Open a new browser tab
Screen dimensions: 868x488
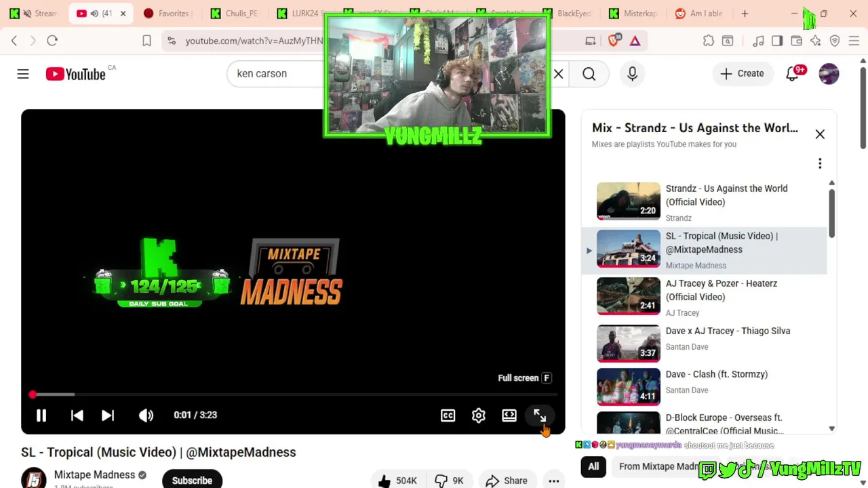click(745, 14)
